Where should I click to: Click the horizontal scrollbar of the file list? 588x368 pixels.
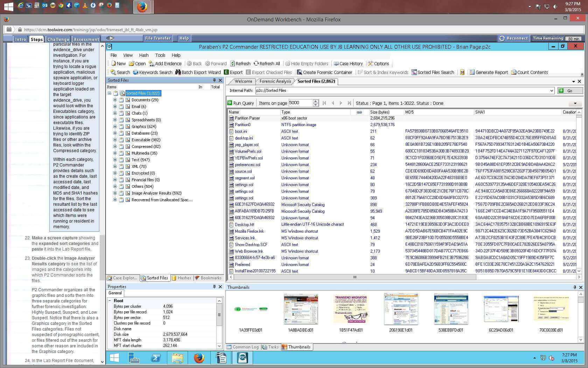[x=355, y=277]
